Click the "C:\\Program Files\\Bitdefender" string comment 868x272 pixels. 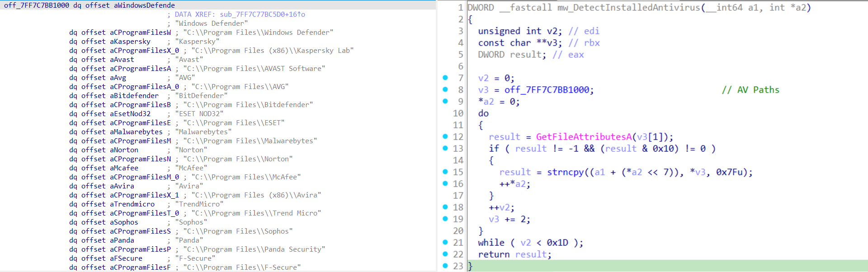(248, 105)
